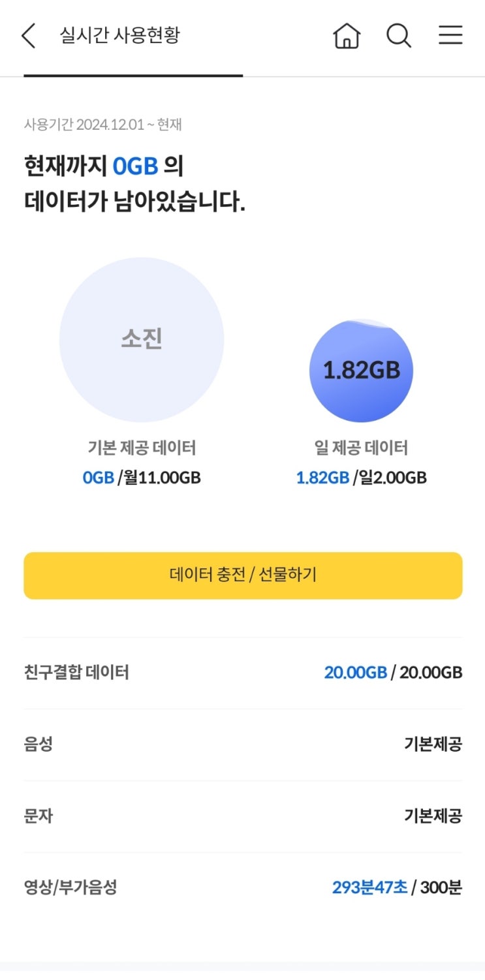485x980 pixels.
Task: Tap the 0GB remaining data headline
Action: pos(135,167)
